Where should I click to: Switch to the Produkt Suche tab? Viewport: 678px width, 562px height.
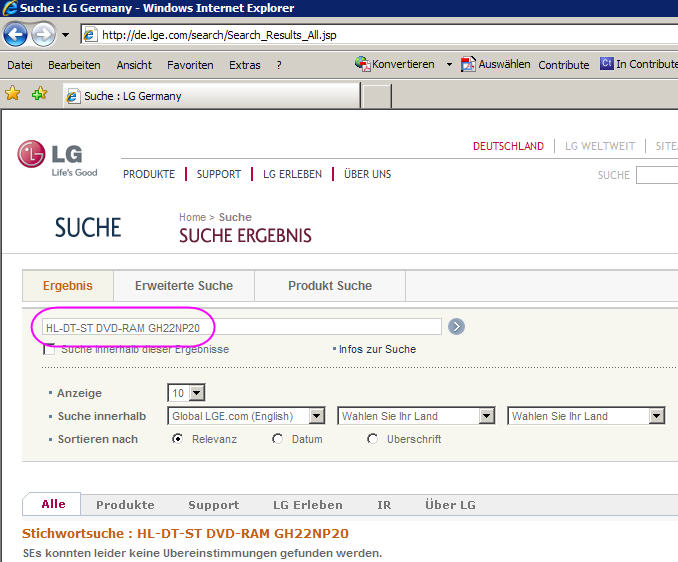point(330,286)
